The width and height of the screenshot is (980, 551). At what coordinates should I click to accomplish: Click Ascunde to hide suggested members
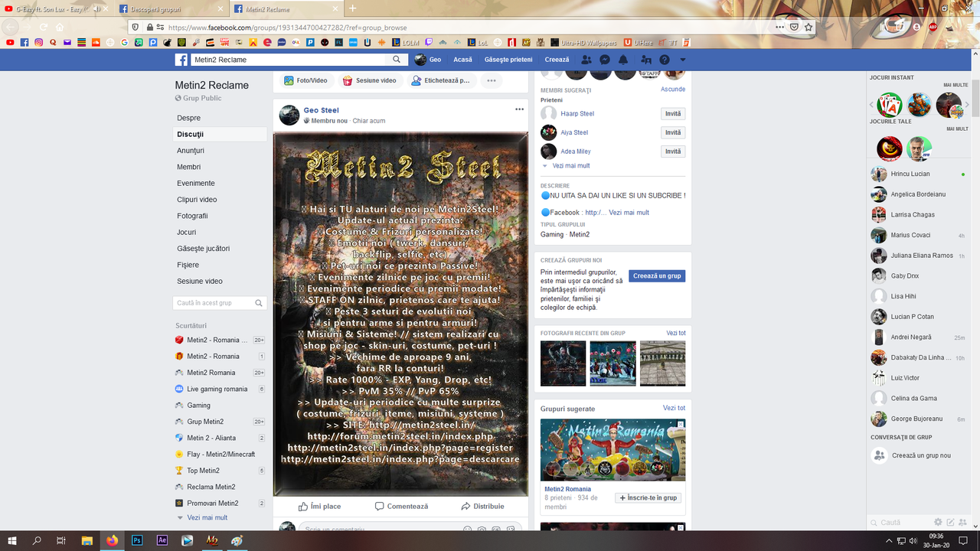pos(673,90)
